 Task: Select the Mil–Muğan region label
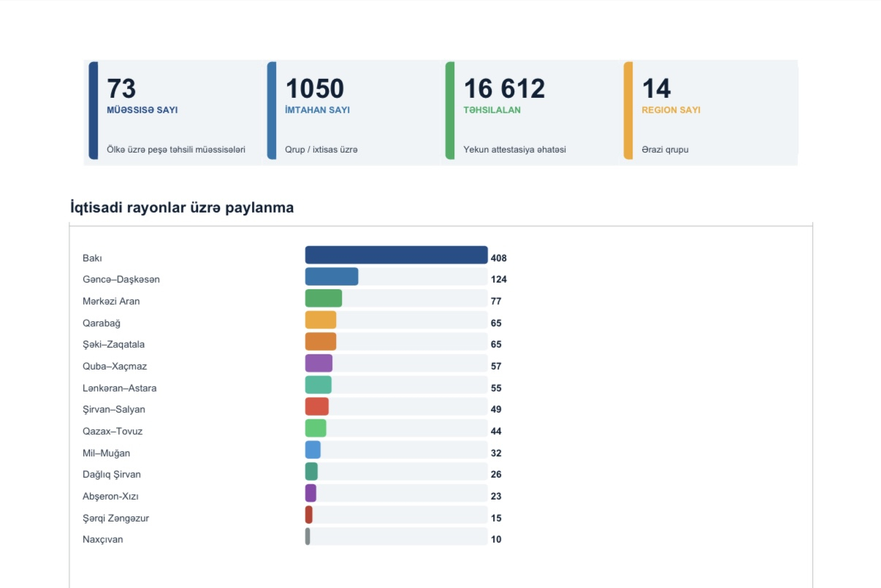pos(107,453)
